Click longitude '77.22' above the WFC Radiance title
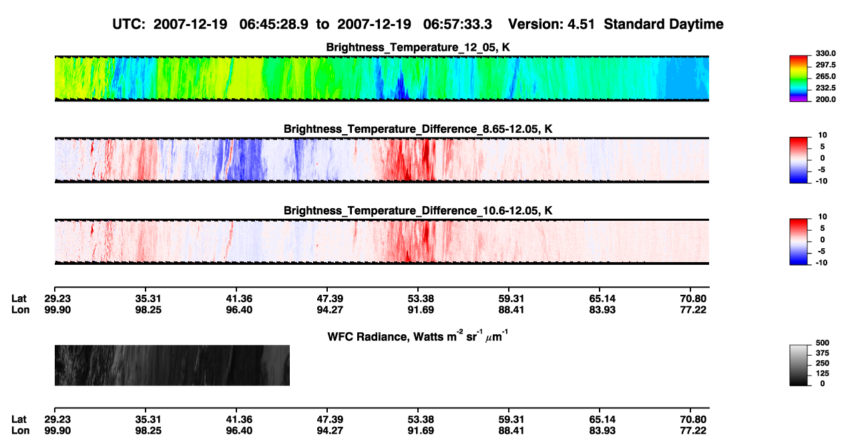868x445 pixels. tap(694, 310)
